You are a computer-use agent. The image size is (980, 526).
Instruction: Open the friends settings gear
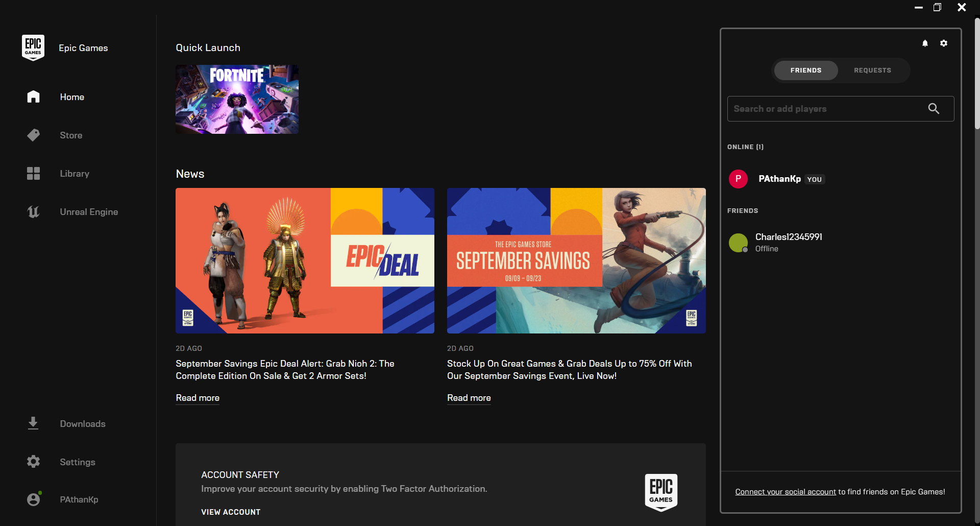coord(943,43)
